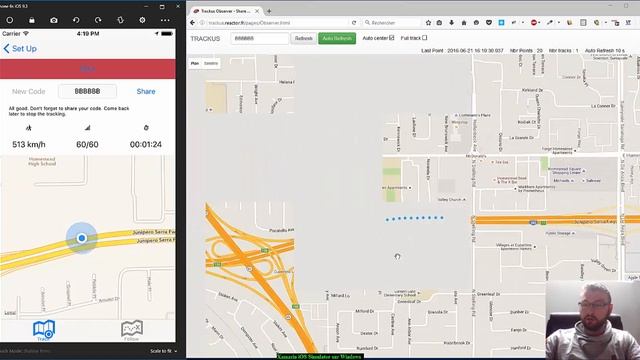Bookmark page with the star icon
Viewport: 640px width, 360px height.
(x=428, y=23)
